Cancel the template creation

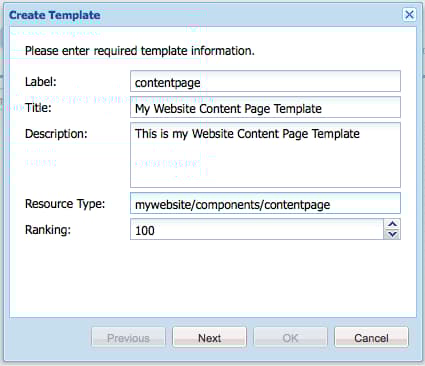(371, 338)
